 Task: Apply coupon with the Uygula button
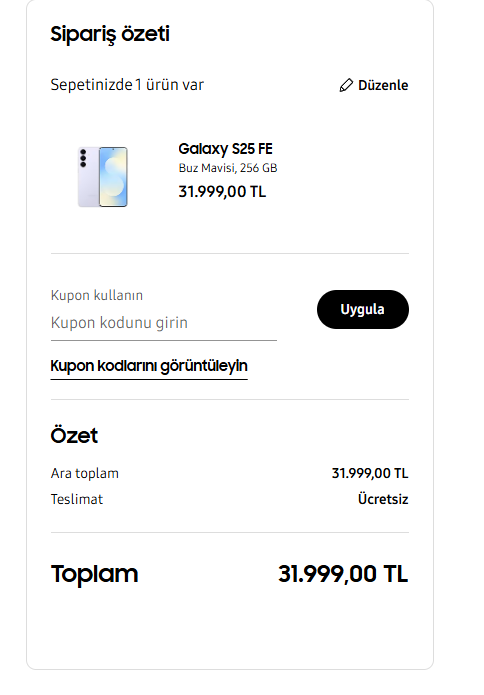(x=363, y=309)
